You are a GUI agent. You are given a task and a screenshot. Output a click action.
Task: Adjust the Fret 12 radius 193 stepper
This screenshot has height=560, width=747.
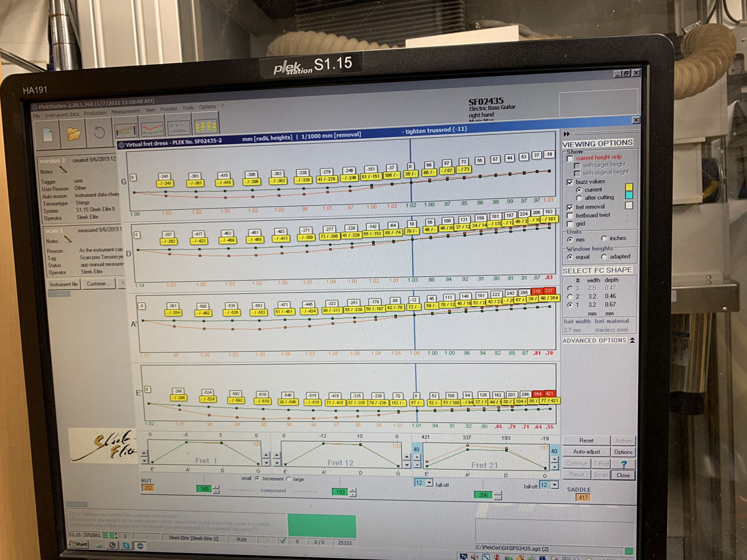coord(353,492)
